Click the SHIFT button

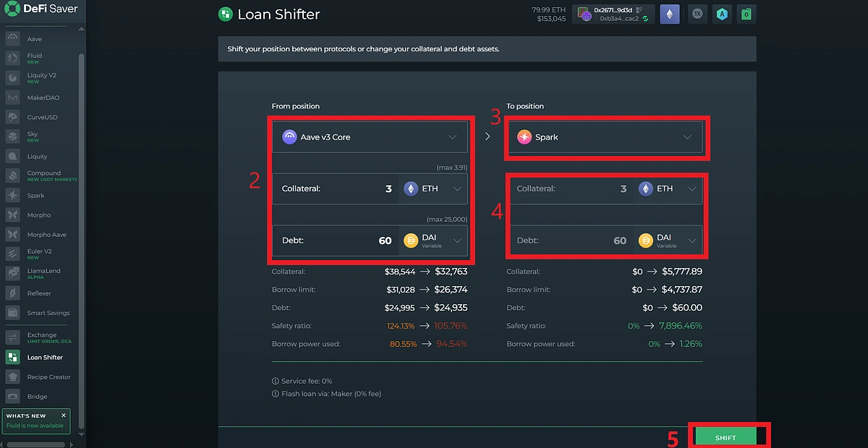(724, 436)
